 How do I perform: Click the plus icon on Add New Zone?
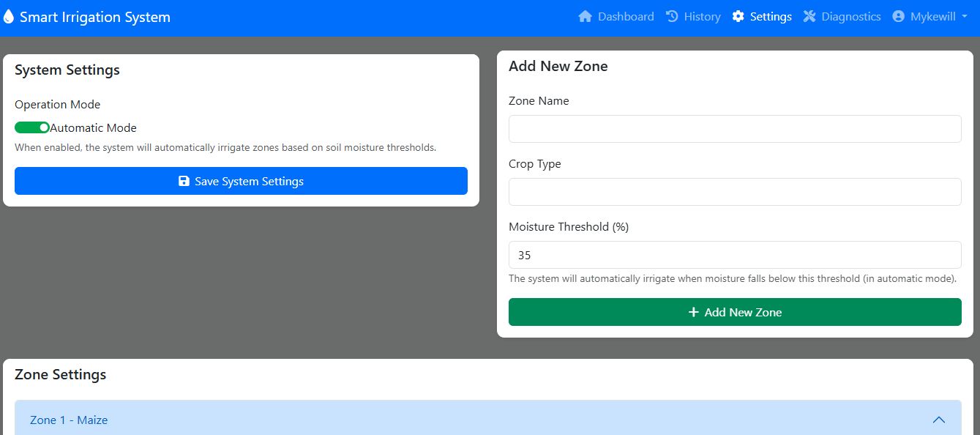click(694, 312)
